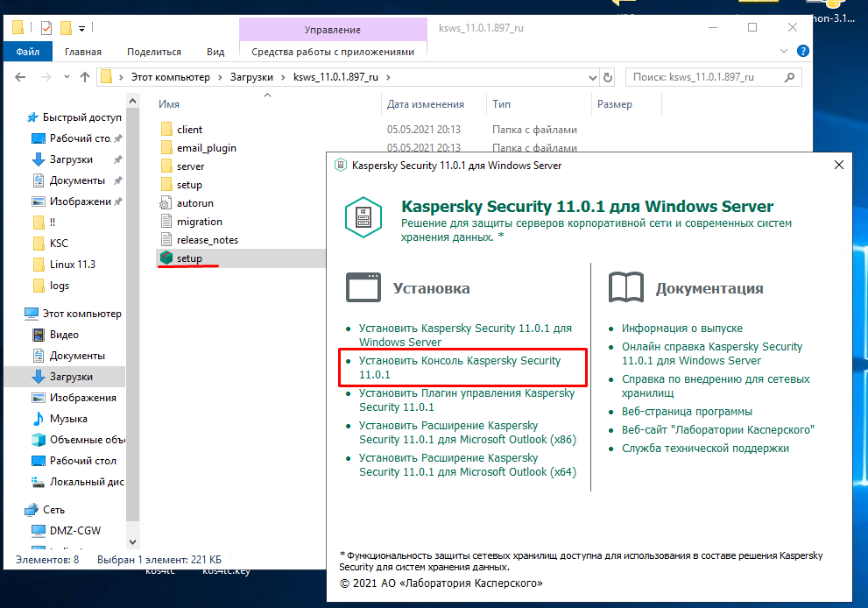Click the Back navigation arrow in Explorer
Image resolution: width=868 pixels, height=608 pixels.
(20, 77)
